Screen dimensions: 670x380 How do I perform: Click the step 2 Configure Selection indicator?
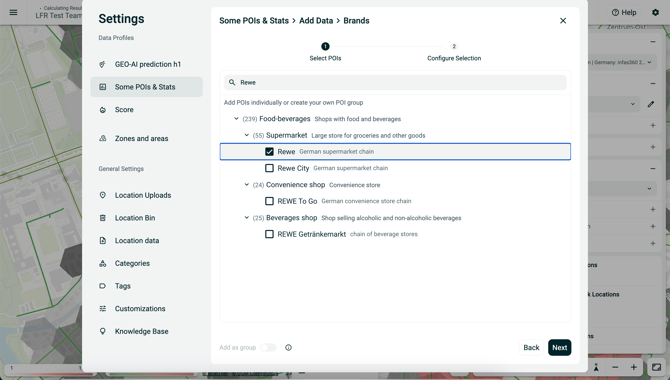tap(454, 52)
